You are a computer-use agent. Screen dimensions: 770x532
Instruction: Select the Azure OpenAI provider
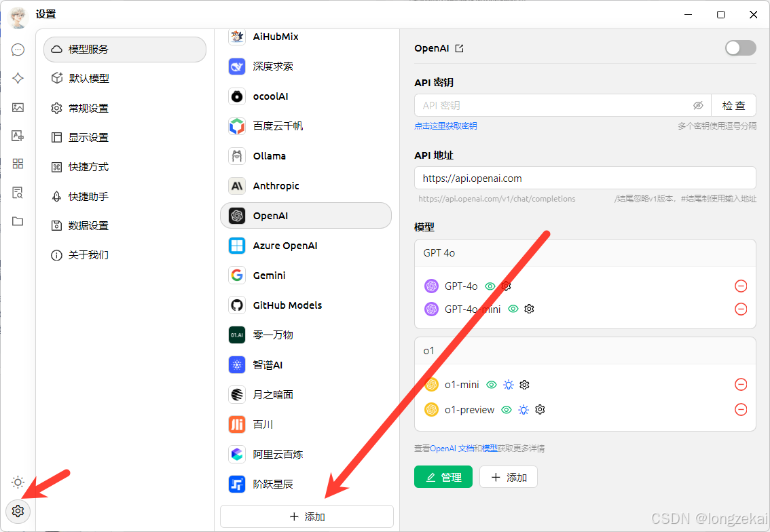(x=306, y=246)
